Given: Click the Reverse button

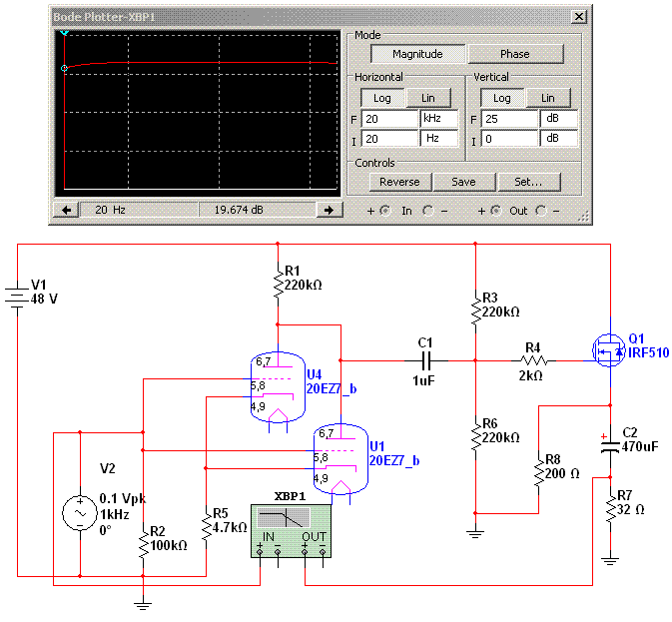Looking at the screenshot, I should pos(399,182).
